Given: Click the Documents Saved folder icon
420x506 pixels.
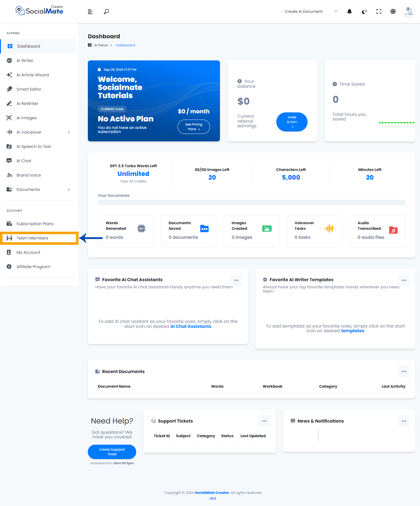Looking at the screenshot, I should pos(204,229).
